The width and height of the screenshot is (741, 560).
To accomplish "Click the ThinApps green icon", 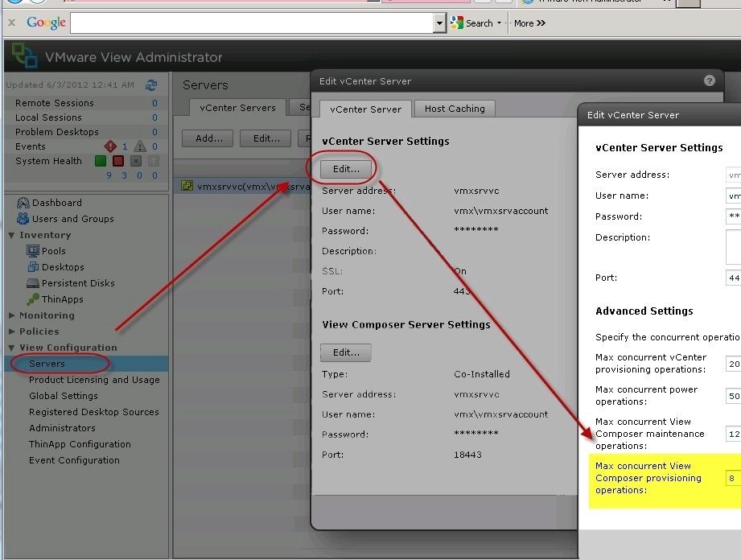I will [x=33, y=299].
